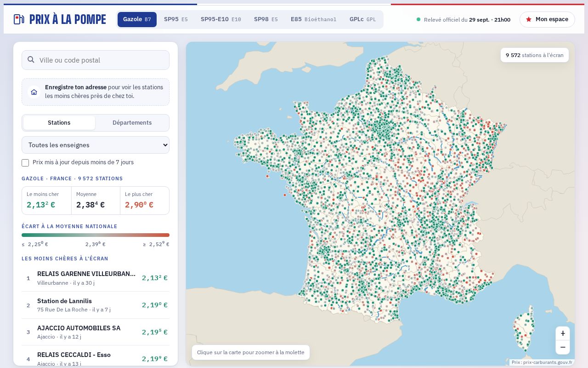Zoom in the map with plus button

pyautogui.click(x=563, y=333)
